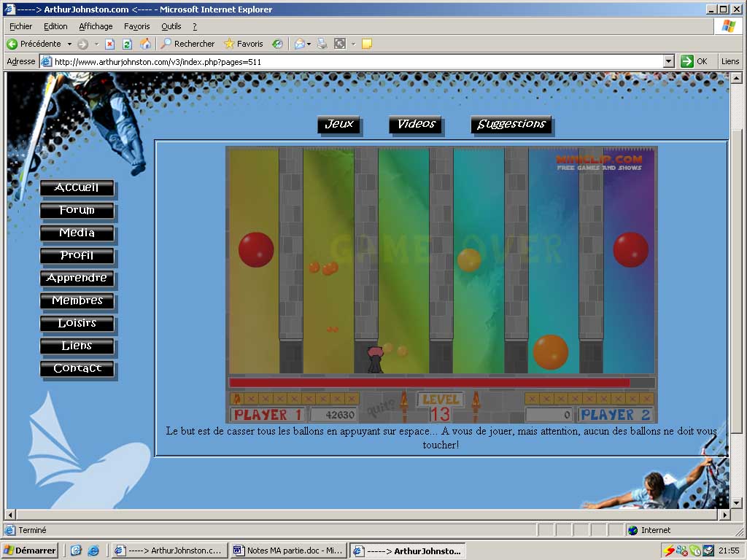
Task: Open the History icon in toolbar
Action: tap(277, 44)
